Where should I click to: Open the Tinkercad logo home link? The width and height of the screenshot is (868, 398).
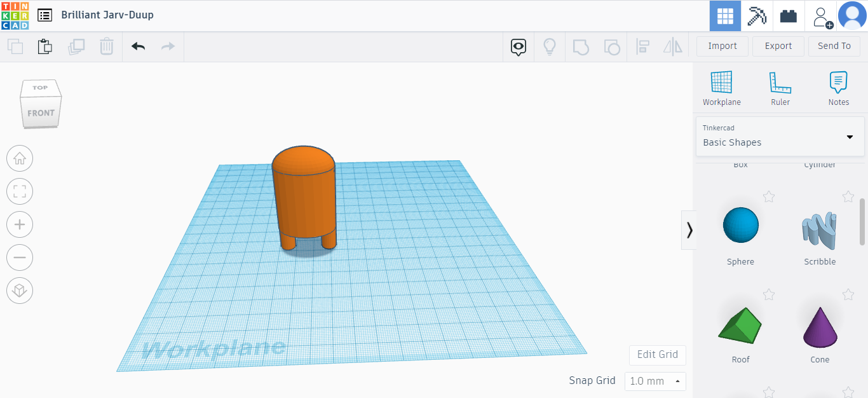[x=15, y=15]
